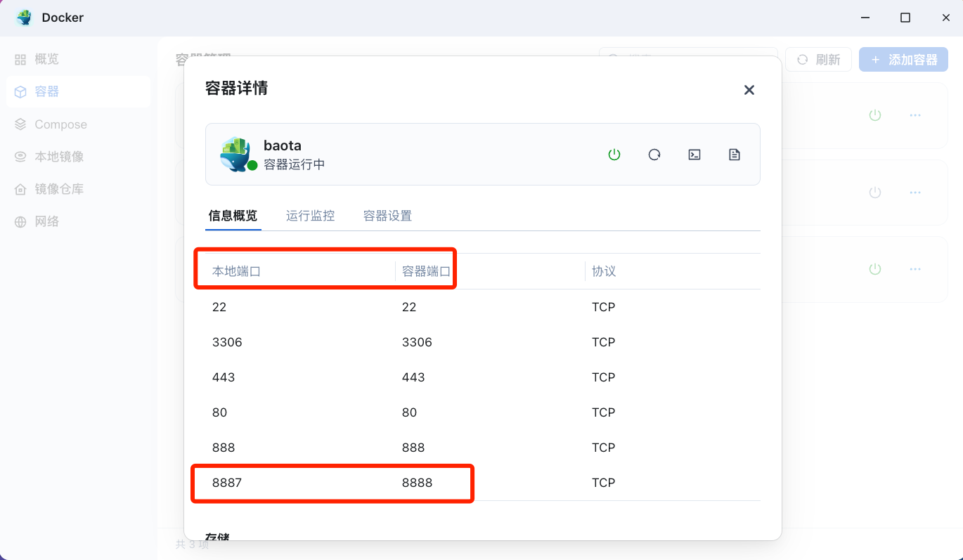The height and width of the screenshot is (560, 963).
Task: Go to 本地镜像 local images
Action: pyautogui.click(x=78, y=157)
